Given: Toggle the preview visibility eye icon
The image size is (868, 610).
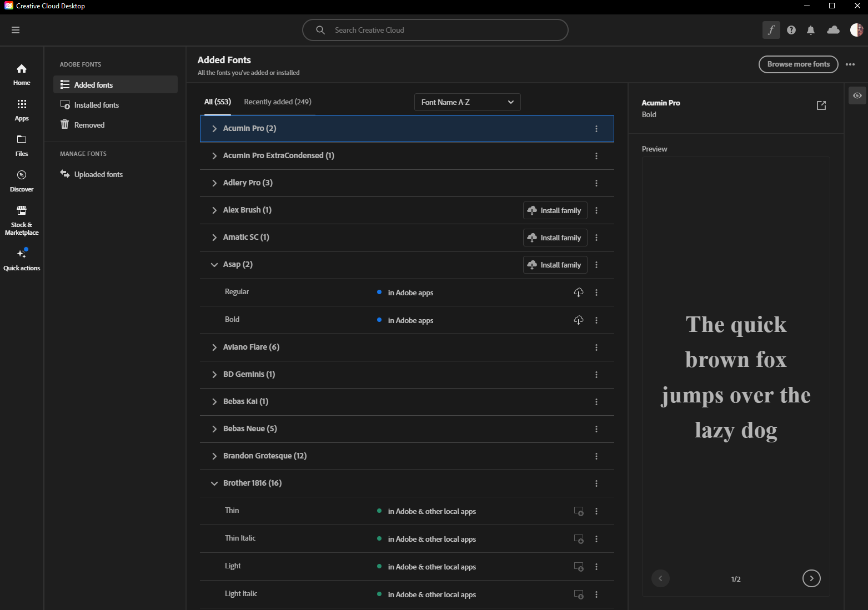Looking at the screenshot, I should point(857,95).
